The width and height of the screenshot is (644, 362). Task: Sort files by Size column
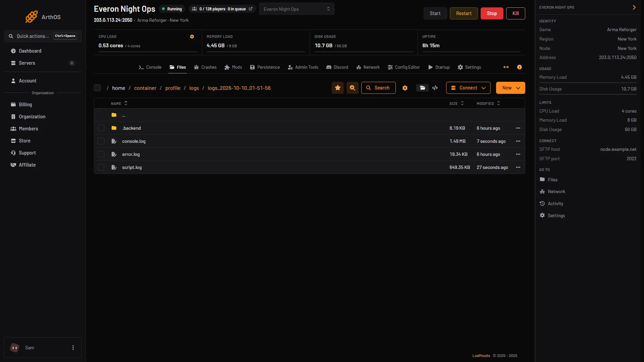click(x=457, y=103)
